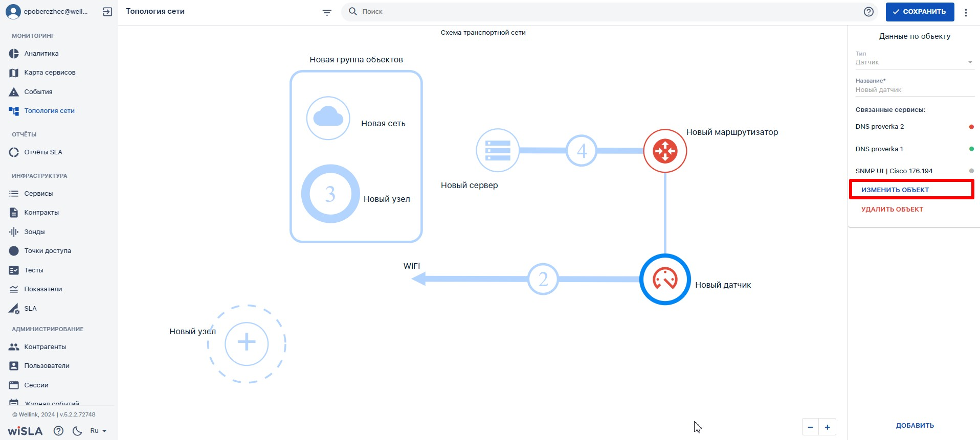
Task: Open the help question mark icon in the top bar
Action: click(868, 12)
